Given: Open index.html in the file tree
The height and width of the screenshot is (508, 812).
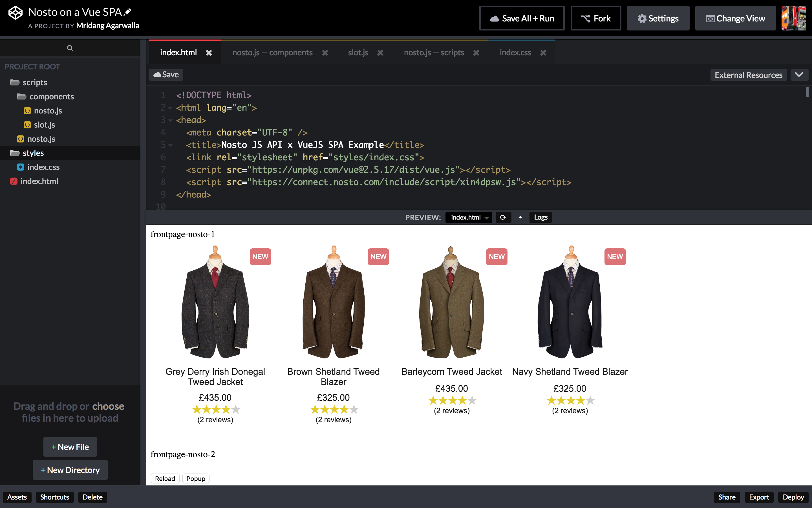Looking at the screenshot, I should point(34,181).
